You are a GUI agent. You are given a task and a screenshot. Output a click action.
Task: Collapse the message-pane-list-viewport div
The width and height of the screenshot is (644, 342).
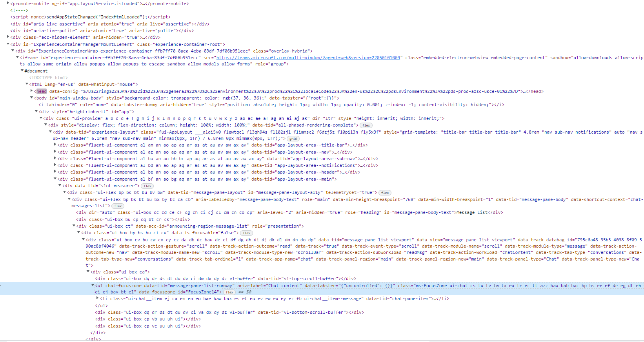[84, 239]
